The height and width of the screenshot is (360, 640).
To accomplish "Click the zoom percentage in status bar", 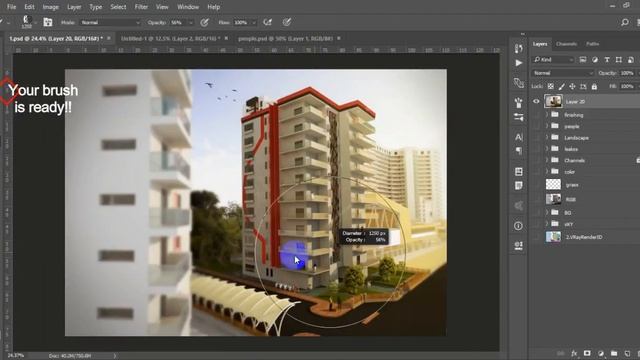I will click(x=16, y=356).
